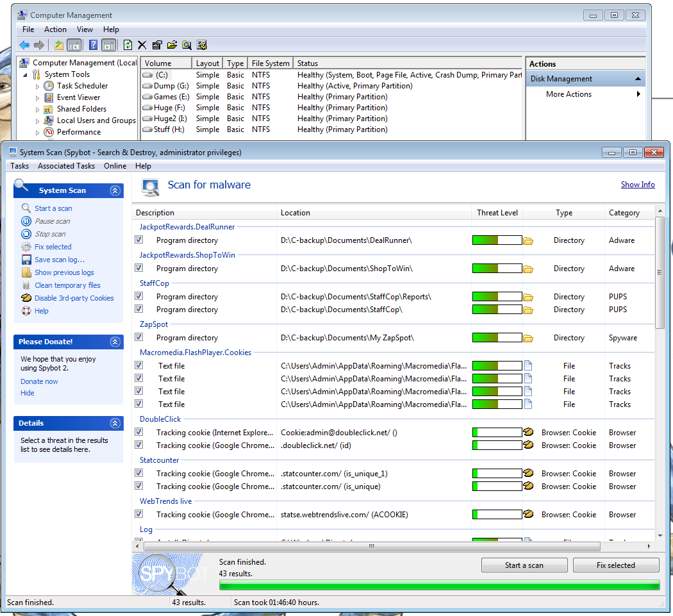673x616 pixels.
Task: Click the folder icon in the StaffCop\Reports row
Action: (x=528, y=297)
